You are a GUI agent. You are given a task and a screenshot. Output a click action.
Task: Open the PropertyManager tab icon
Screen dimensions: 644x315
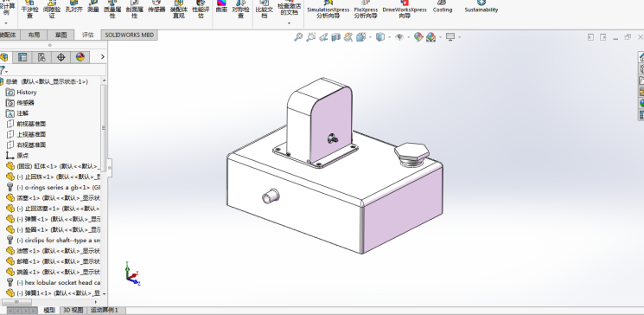click(x=22, y=57)
